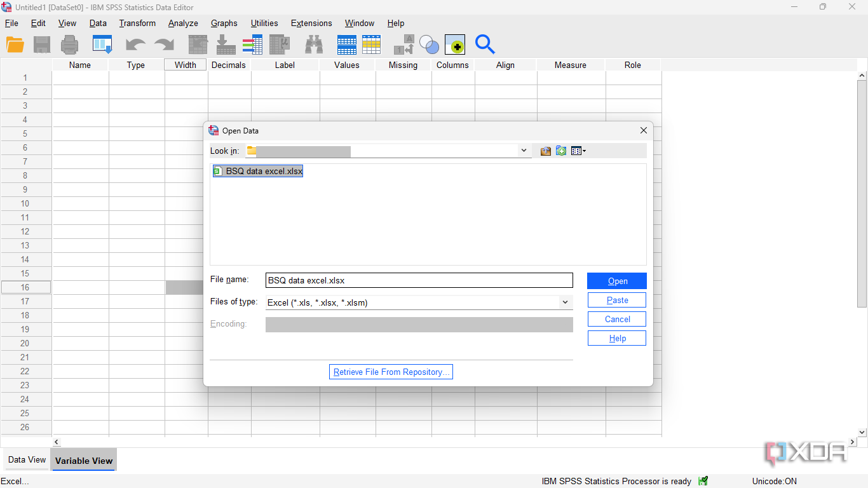
Task: Open the File menu
Action: point(11,23)
